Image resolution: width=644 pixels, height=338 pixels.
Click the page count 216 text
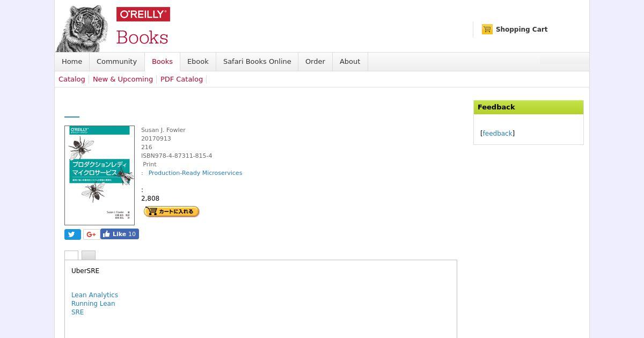click(147, 147)
